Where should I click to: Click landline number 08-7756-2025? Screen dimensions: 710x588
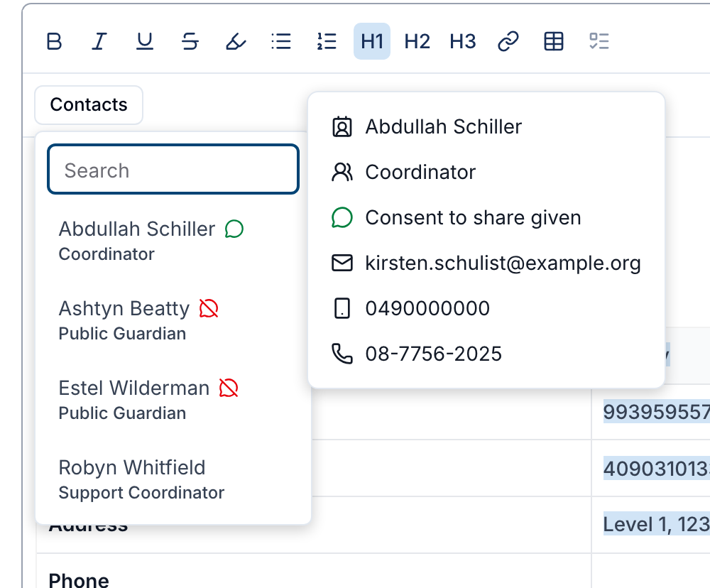tap(433, 354)
